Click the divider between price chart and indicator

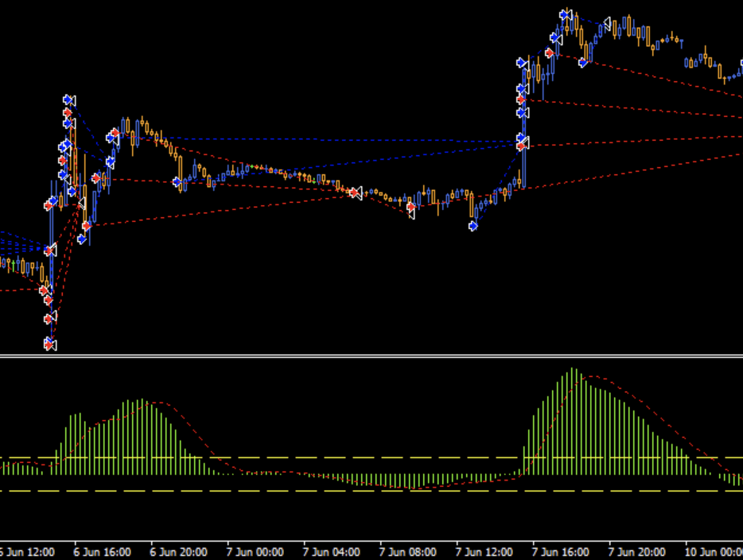point(371,356)
